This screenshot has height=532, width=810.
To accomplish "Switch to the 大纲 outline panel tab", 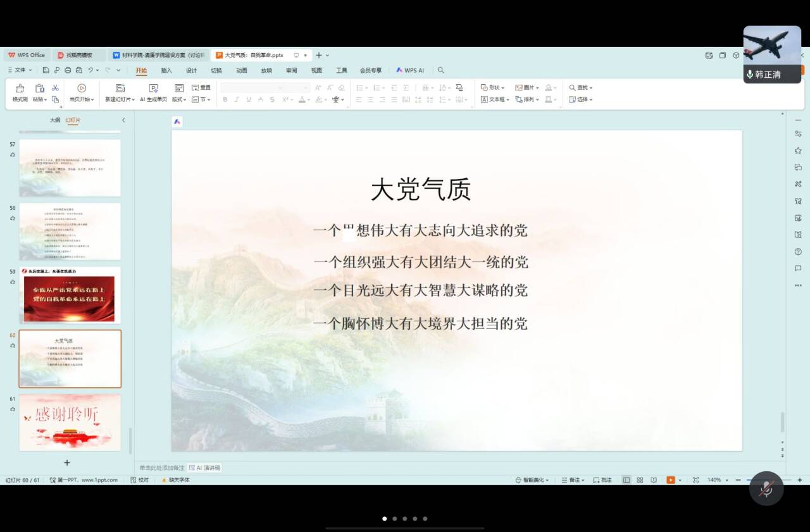I will (x=55, y=120).
